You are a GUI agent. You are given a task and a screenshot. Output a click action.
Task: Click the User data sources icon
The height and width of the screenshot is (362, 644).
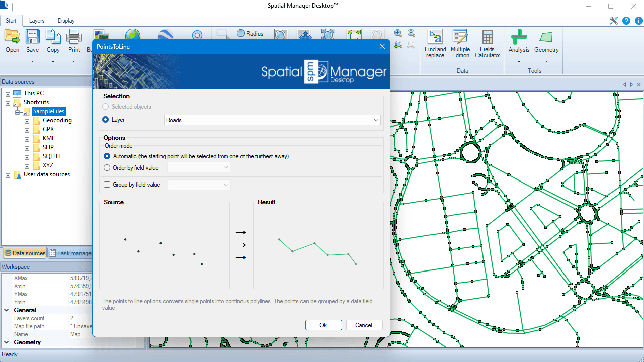click(x=17, y=175)
